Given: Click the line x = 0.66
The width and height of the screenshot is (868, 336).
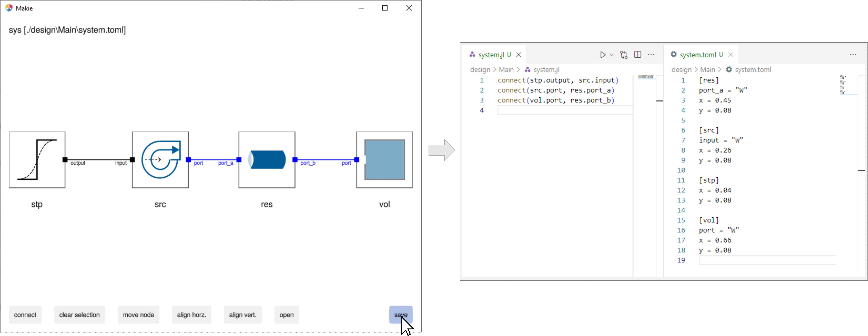Looking at the screenshot, I should [715, 240].
